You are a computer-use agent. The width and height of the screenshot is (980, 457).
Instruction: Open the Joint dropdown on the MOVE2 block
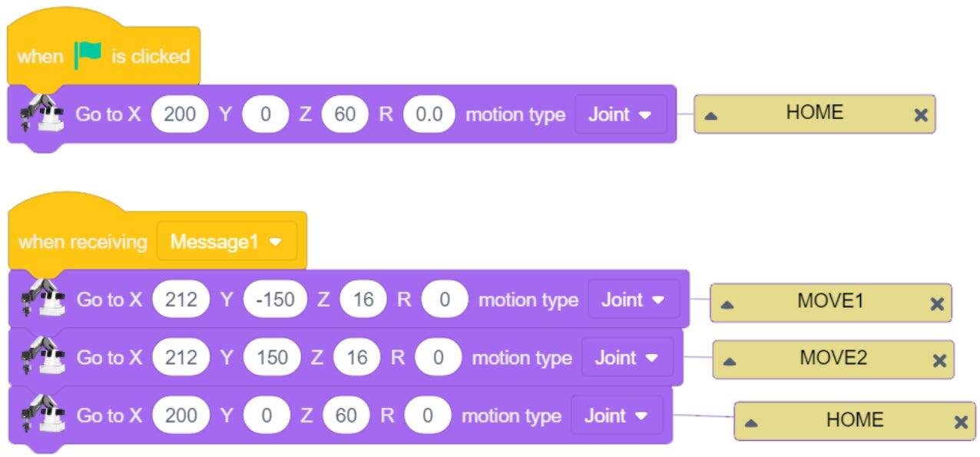pyautogui.click(x=627, y=358)
